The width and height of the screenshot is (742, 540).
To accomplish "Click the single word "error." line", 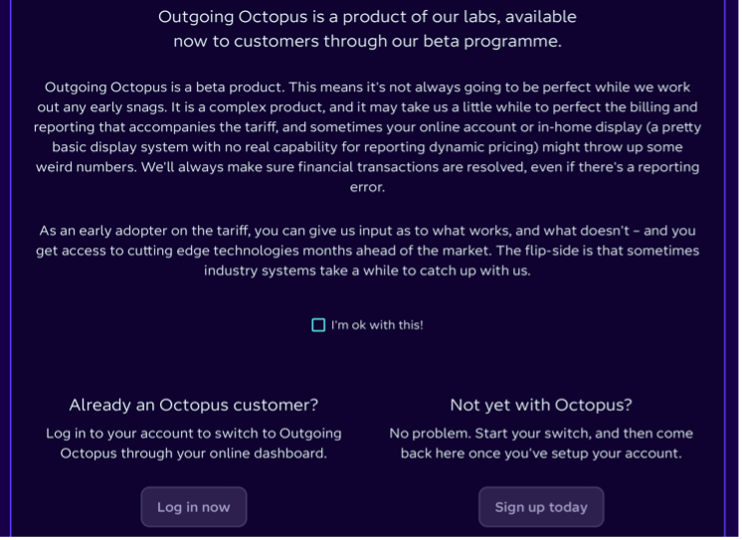I will click(369, 188).
